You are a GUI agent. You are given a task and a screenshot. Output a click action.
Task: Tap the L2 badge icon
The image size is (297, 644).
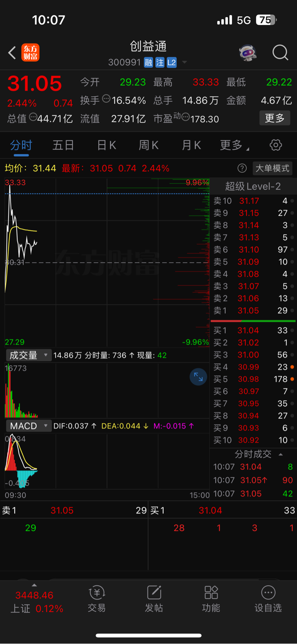click(172, 62)
